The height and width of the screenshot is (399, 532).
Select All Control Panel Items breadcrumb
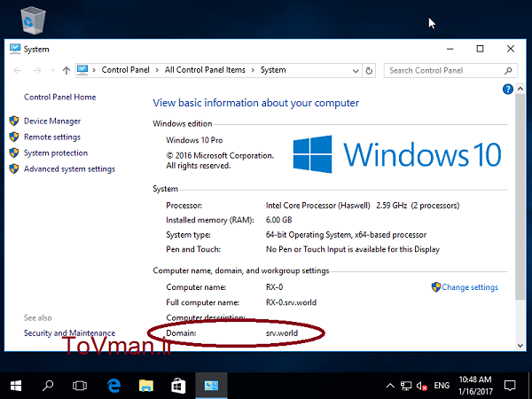pos(205,70)
